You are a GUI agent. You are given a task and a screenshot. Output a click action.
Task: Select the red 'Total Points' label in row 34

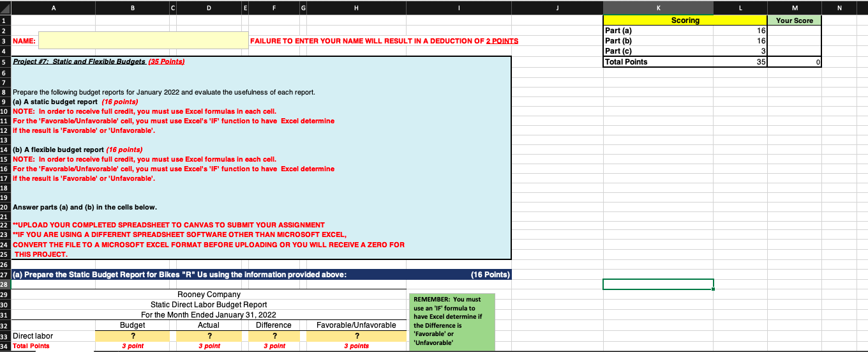31,346
